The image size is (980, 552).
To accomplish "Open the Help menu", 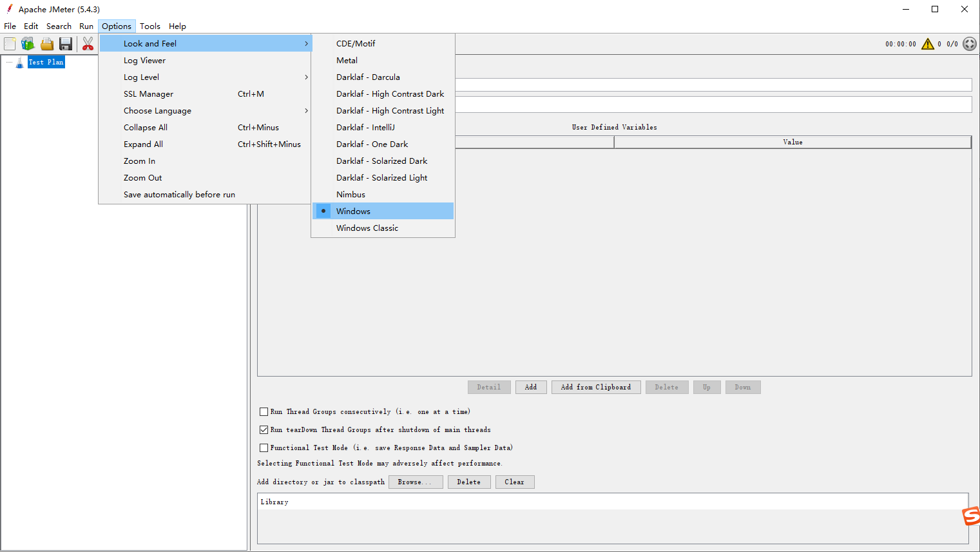I will coord(177,26).
